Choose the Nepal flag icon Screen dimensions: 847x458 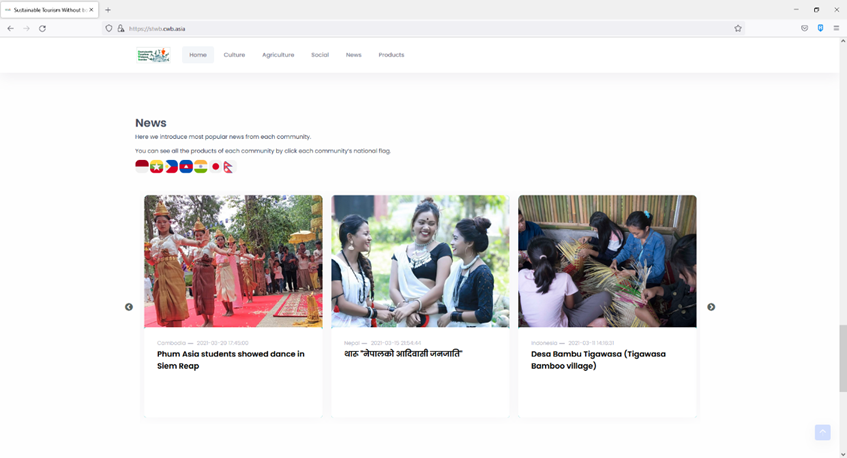(229, 167)
